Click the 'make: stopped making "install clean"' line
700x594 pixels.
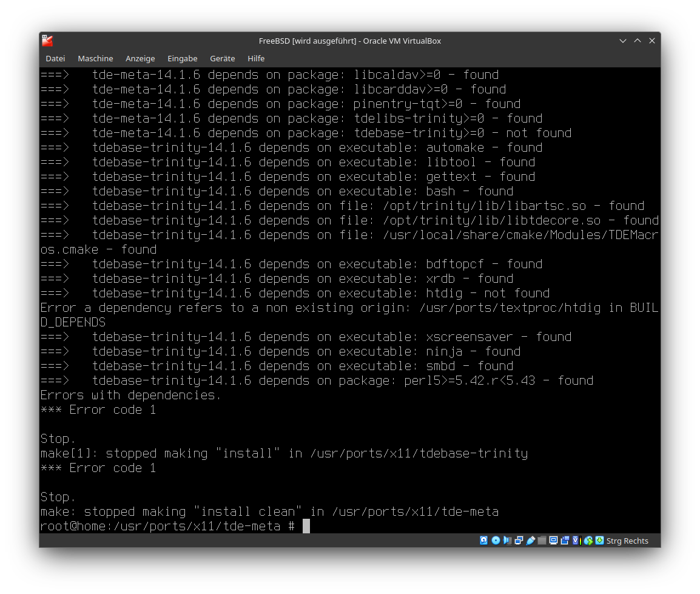(270, 512)
